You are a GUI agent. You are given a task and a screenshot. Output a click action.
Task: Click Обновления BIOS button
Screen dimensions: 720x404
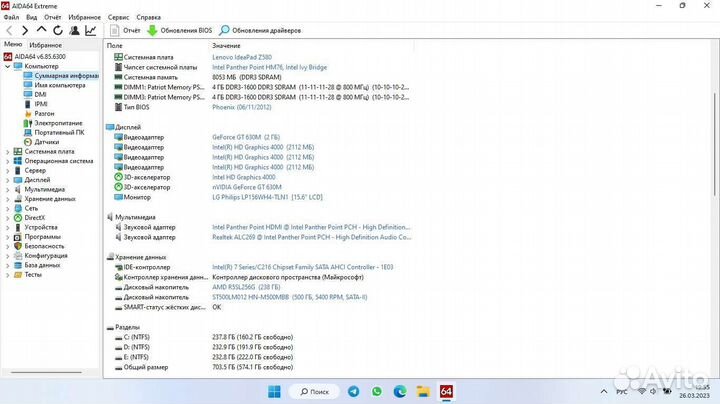click(180, 30)
